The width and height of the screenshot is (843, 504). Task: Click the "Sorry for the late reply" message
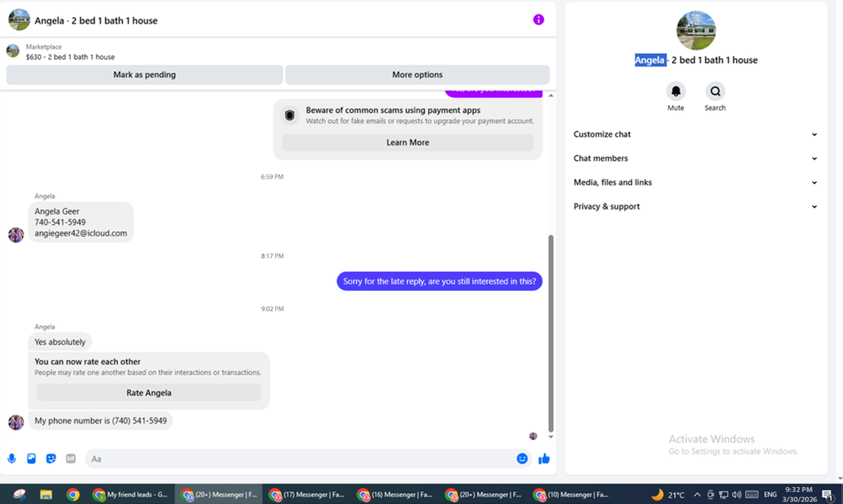click(439, 282)
